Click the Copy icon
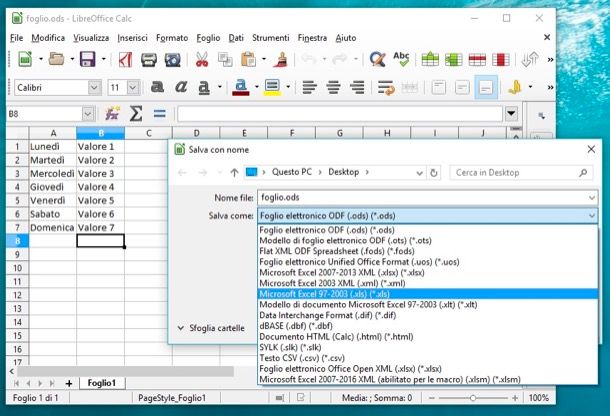Viewport: 610px width, 416px height. pos(225,60)
